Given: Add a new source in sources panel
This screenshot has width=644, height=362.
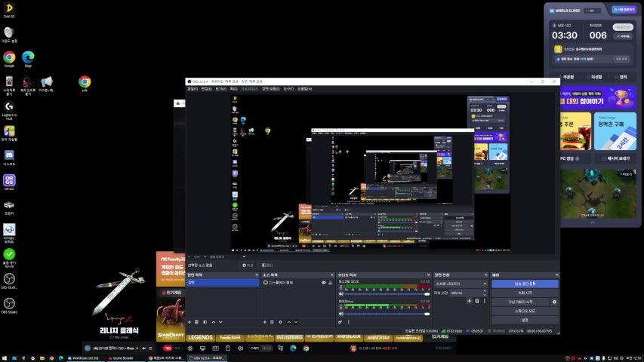Looking at the screenshot, I should pyautogui.click(x=264, y=322).
